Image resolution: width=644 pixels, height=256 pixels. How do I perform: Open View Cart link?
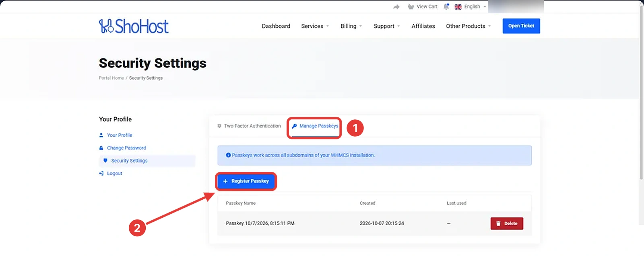(427, 6)
